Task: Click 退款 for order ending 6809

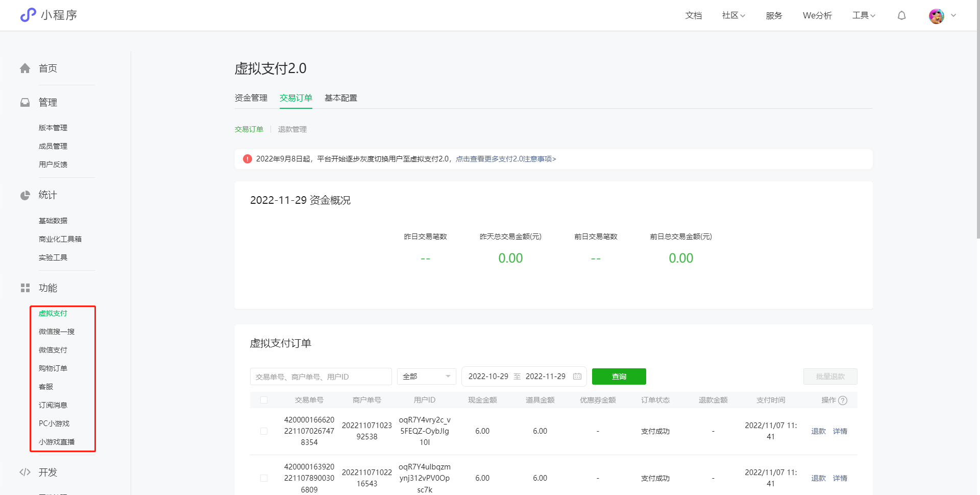Action: coord(819,478)
